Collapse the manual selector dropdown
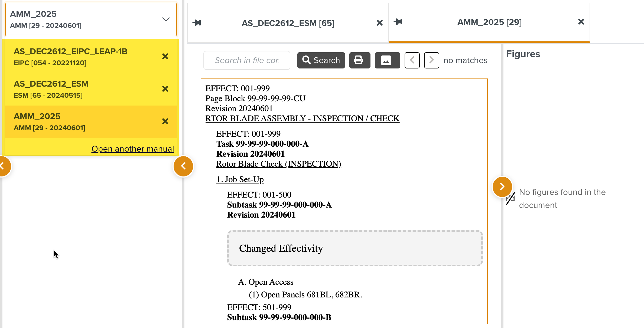 tap(166, 19)
